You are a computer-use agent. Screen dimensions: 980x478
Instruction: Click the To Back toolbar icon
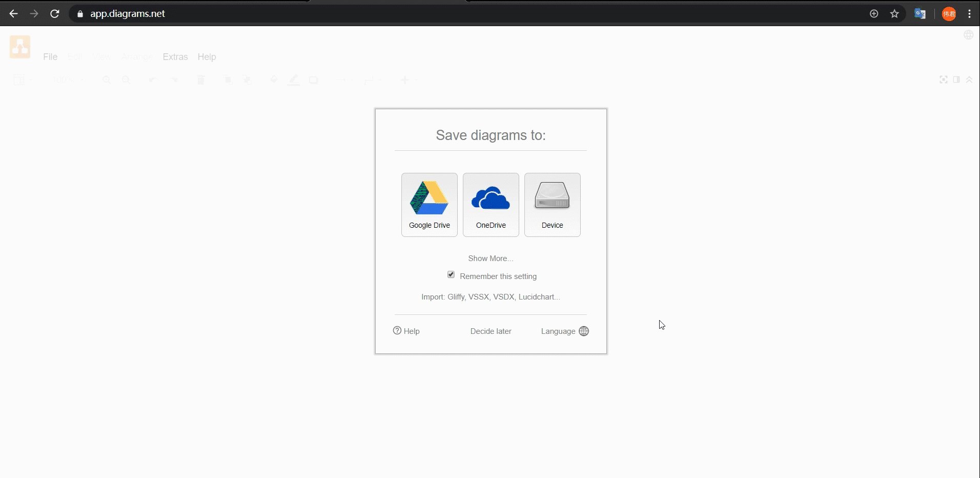[x=248, y=80]
